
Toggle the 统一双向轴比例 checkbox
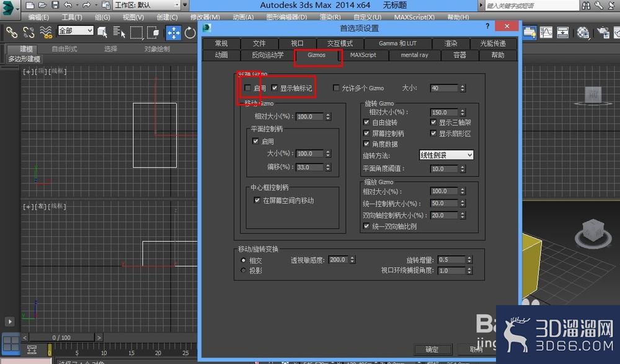coord(366,226)
